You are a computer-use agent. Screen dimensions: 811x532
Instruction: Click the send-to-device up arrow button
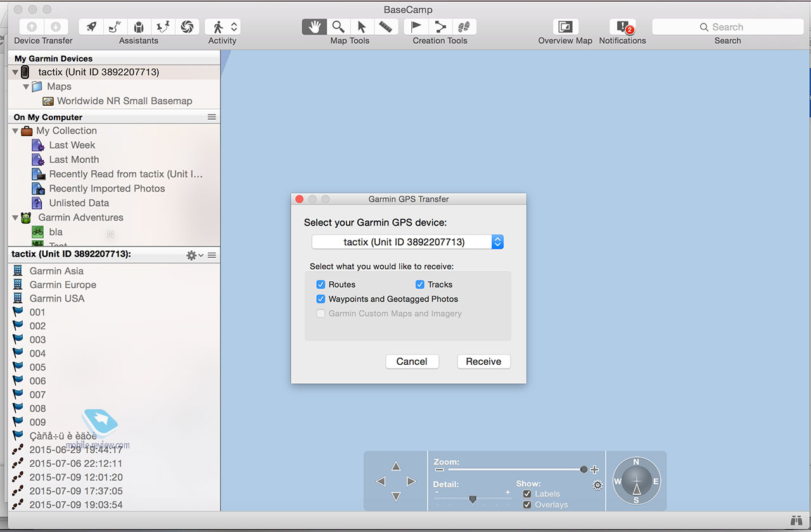pos(32,27)
